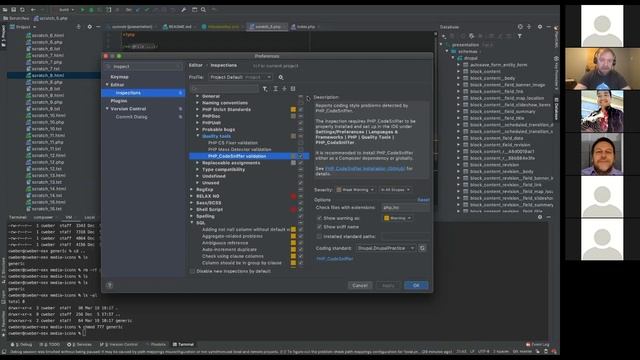This screenshot has height=360, width=640.
Task: Toggle Ambiguous reference inspection checkbox
Action: click(x=301, y=243)
